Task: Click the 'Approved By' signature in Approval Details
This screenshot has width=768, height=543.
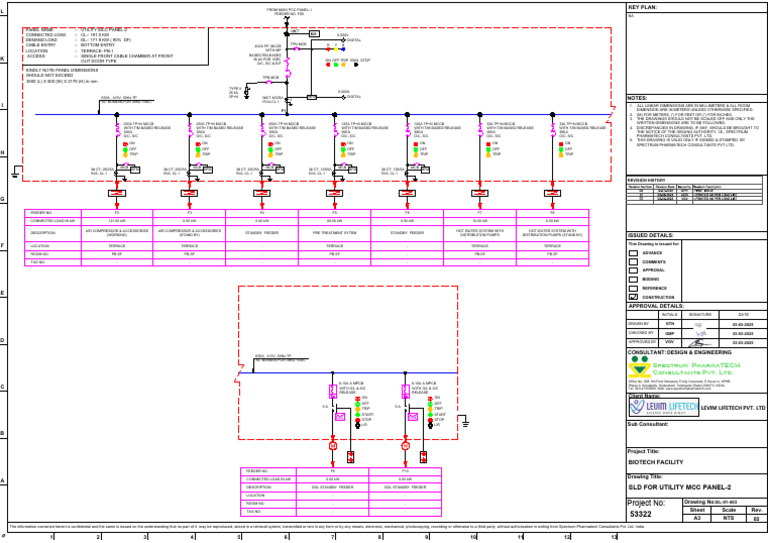Action: (699, 343)
